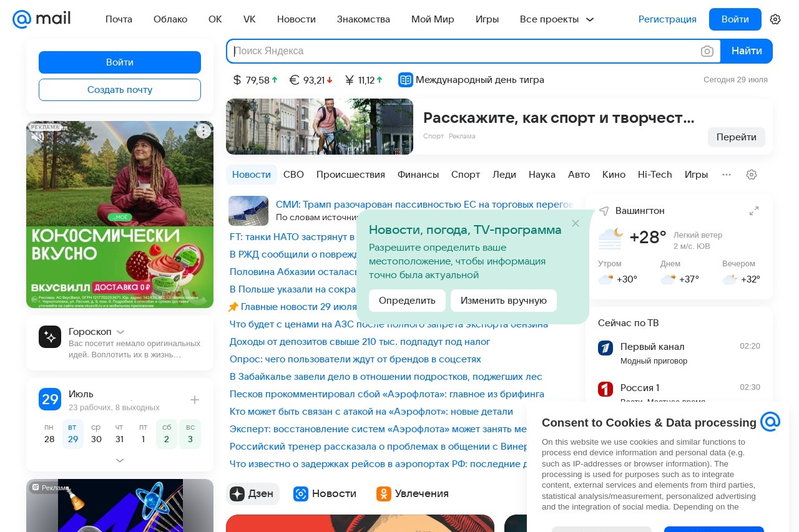Click the Сегодня 29 июля date
The image size is (799, 532).
coord(735,80)
